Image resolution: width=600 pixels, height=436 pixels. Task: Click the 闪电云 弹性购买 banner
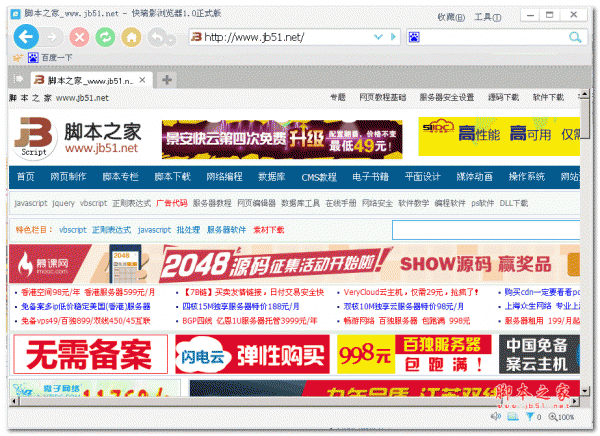[252, 354]
